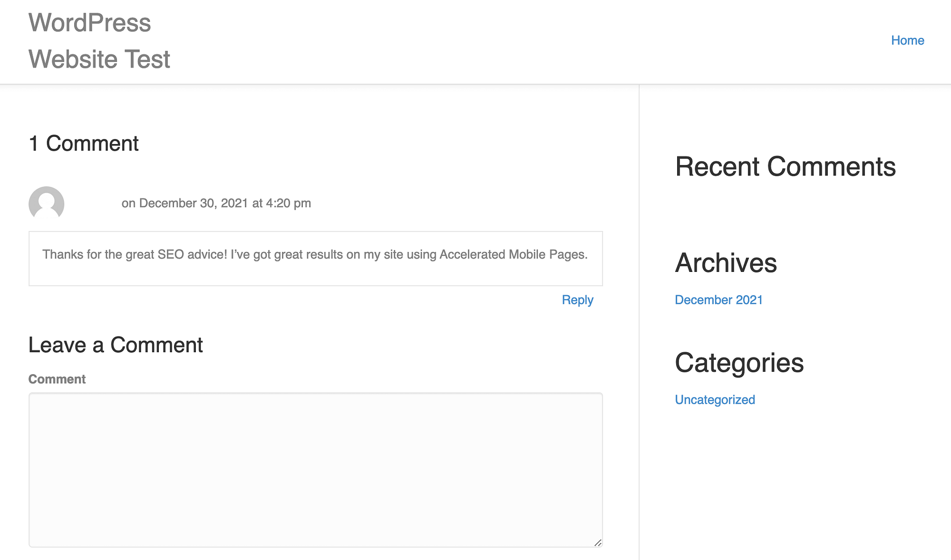This screenshot has height=560, width=951.
Task: Click the Reply link under the comment
Action: [577, 300]
